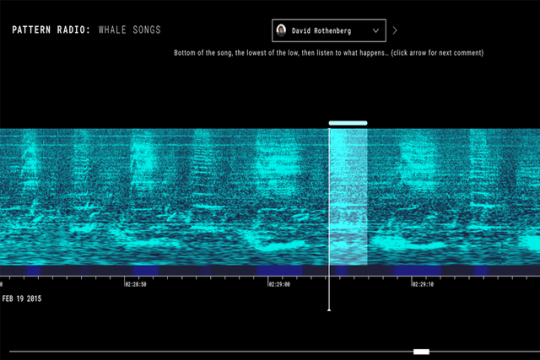The image size is (540, 360).
Task: Click the next comment arrow
Action: (395, 31)
